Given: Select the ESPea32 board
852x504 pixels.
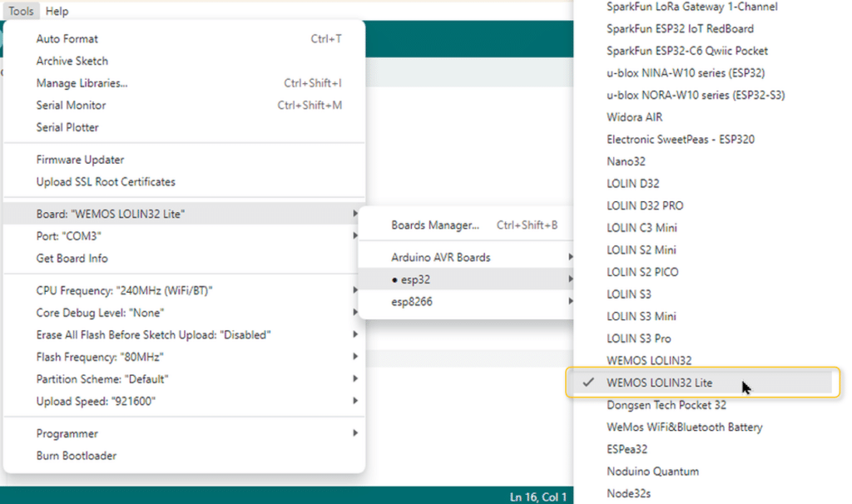Looking at the screenshot, I should tap(627, 449).
